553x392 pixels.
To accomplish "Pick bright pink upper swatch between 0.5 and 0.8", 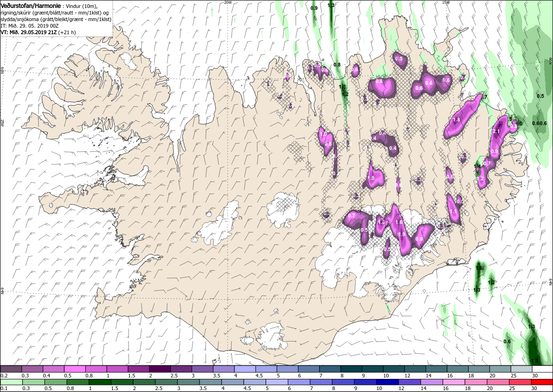I will (x=75, y=369).
